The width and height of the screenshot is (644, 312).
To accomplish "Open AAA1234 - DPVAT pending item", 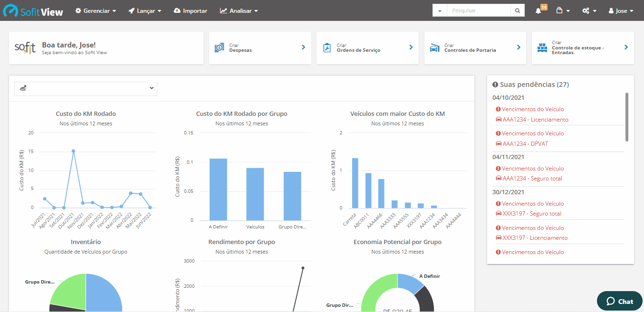I will pyautogui.click(x=526, y=144).
